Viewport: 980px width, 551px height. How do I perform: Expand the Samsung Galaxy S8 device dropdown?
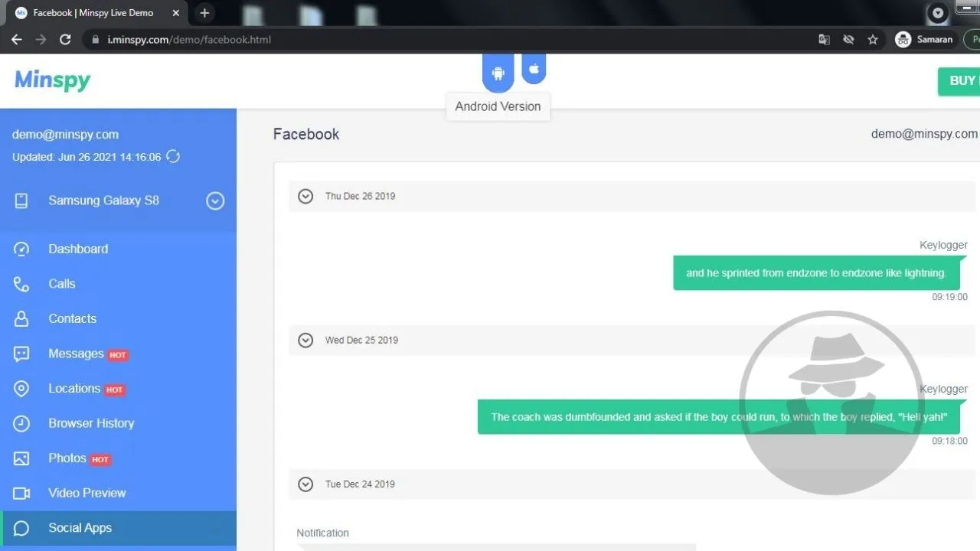click(x=215, y=201)
